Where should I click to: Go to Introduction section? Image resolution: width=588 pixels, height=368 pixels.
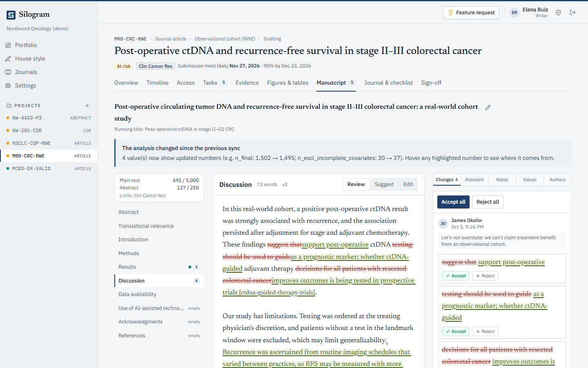click(x=159, y=240)
